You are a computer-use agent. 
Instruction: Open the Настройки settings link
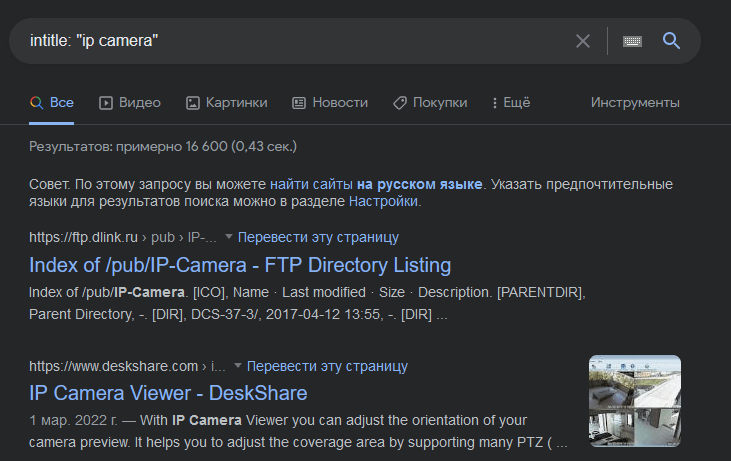(383, 201)
